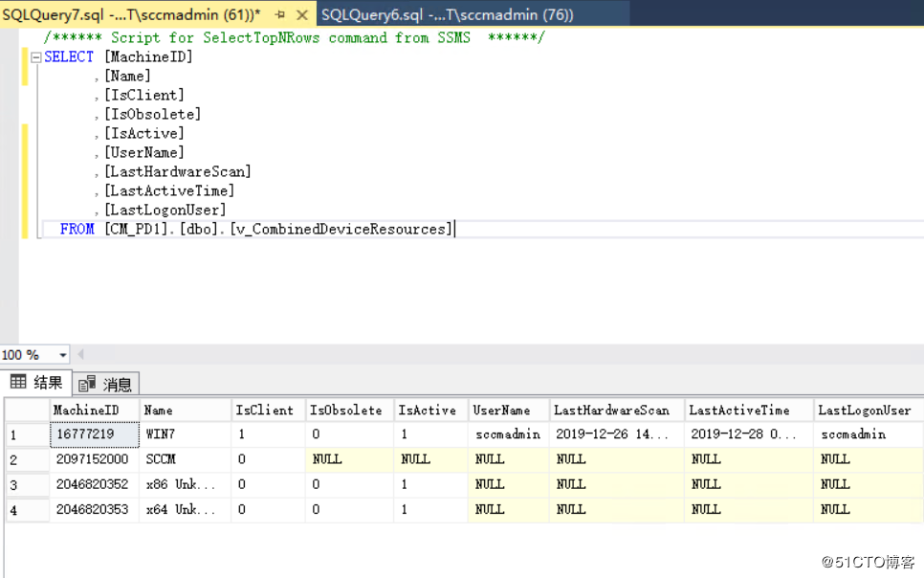Select row 3 header in results
924x578 pixels.
tap(27, 485)
